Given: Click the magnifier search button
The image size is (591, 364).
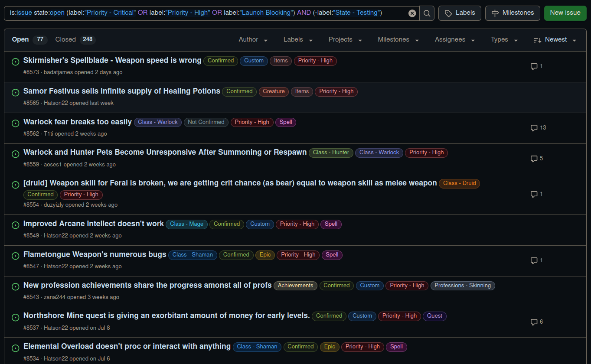Looking at the screenshot, I should [427, 13].
